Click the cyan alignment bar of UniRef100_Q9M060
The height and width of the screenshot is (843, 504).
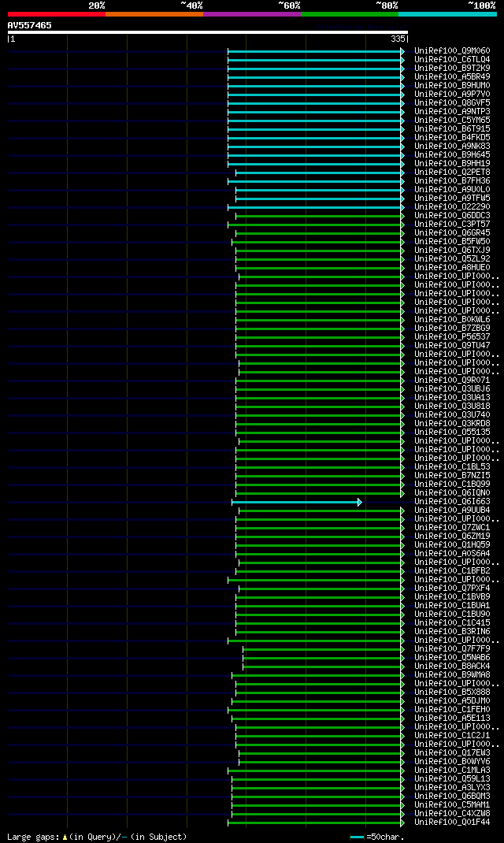[316, 51]
